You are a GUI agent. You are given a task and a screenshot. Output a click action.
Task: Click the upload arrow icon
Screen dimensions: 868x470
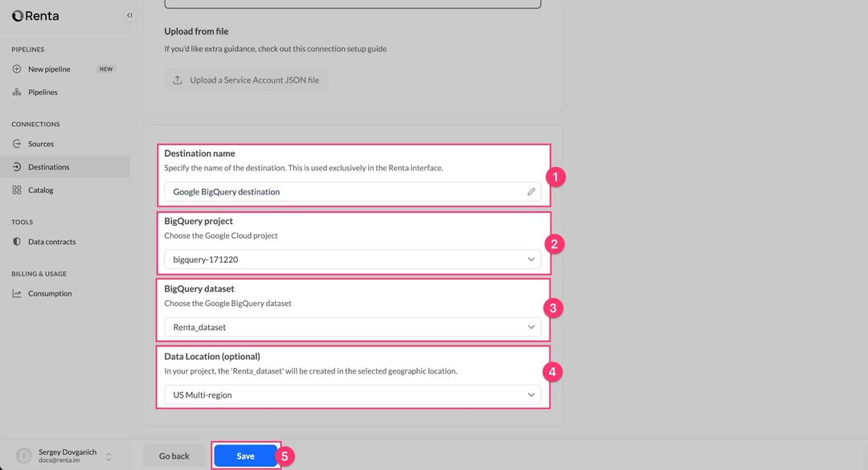[177, 80]
